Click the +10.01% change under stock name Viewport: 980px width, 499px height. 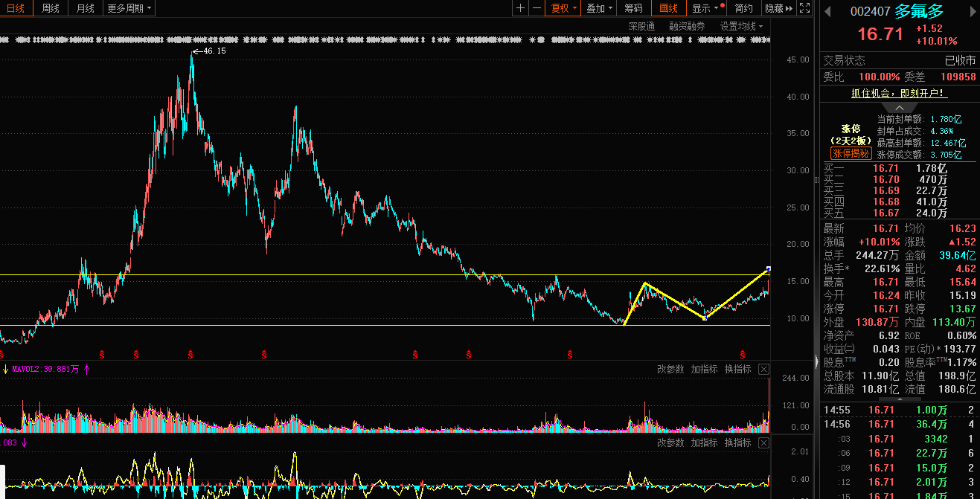(x=936, y=41)
